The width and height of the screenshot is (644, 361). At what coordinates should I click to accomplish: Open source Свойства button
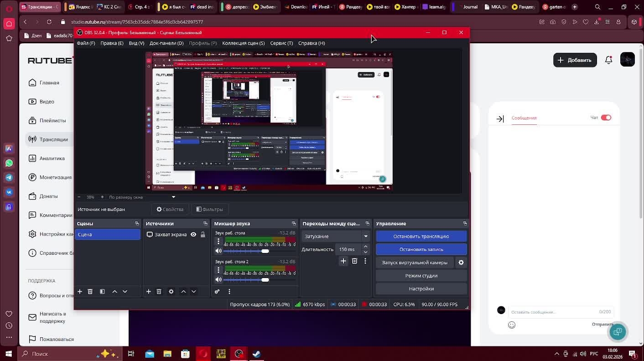coord(170,210)
